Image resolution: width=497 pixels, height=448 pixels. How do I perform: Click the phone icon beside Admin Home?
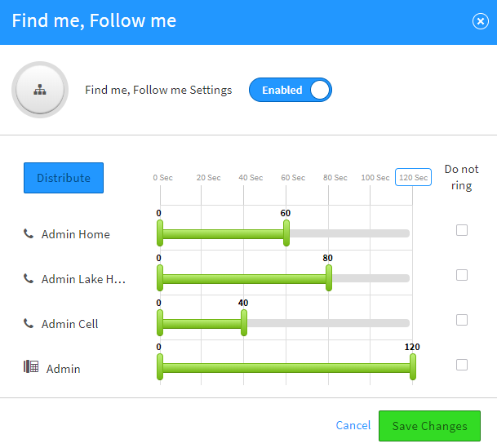pos(29,234)
